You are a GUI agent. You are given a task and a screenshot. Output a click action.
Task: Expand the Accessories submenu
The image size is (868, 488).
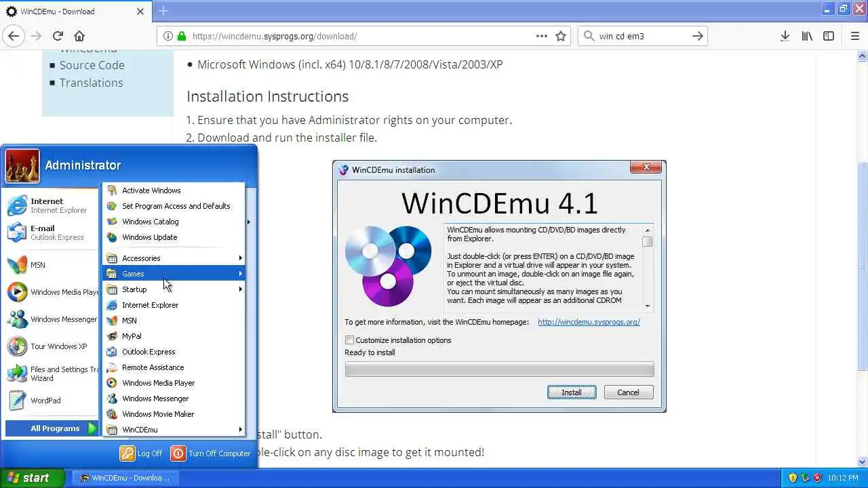click(x=174, y=258)
